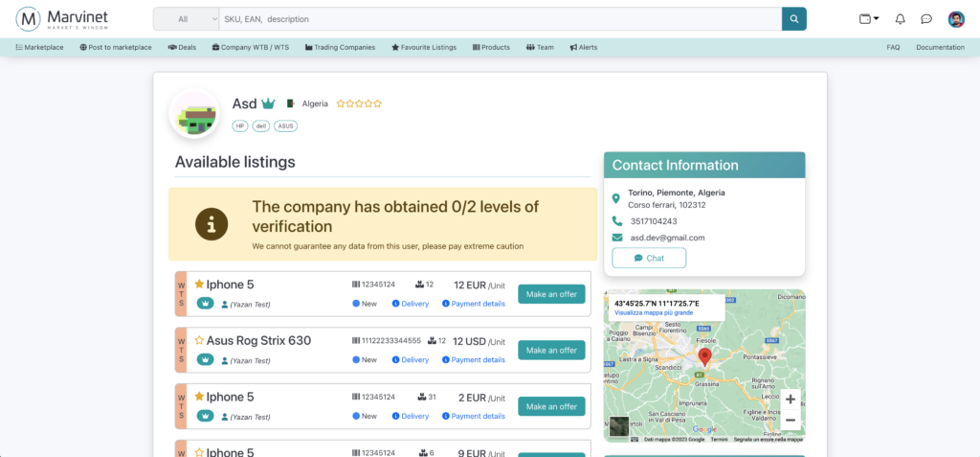Click the Chat button in Contact Information
The height and width of the screenshot is (457, 980).
pos(649,258)
